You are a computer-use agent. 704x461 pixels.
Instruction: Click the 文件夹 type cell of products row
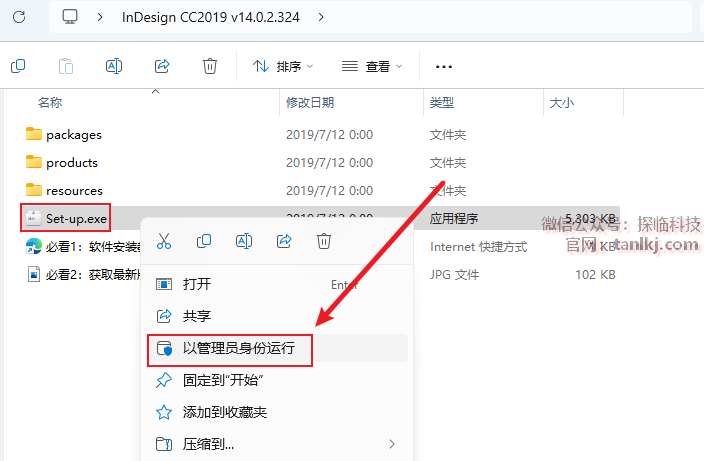click(x=448, y=162)
